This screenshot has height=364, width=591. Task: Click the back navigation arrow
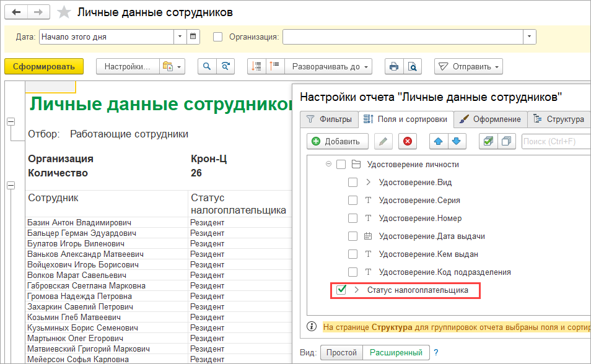17,12
